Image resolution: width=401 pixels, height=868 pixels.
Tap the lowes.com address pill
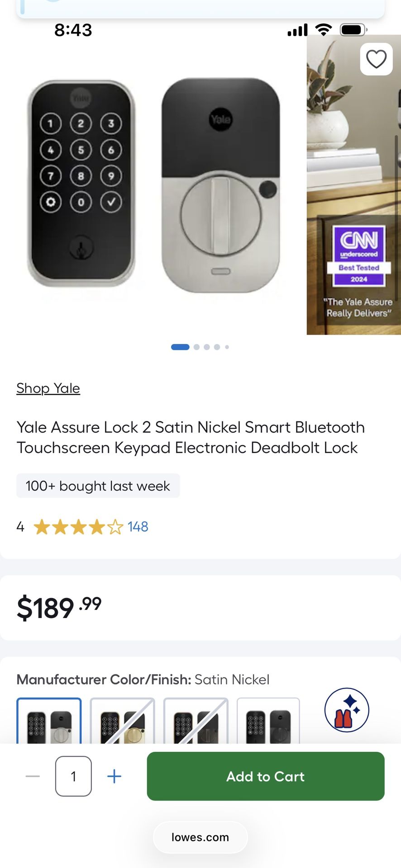200,837
